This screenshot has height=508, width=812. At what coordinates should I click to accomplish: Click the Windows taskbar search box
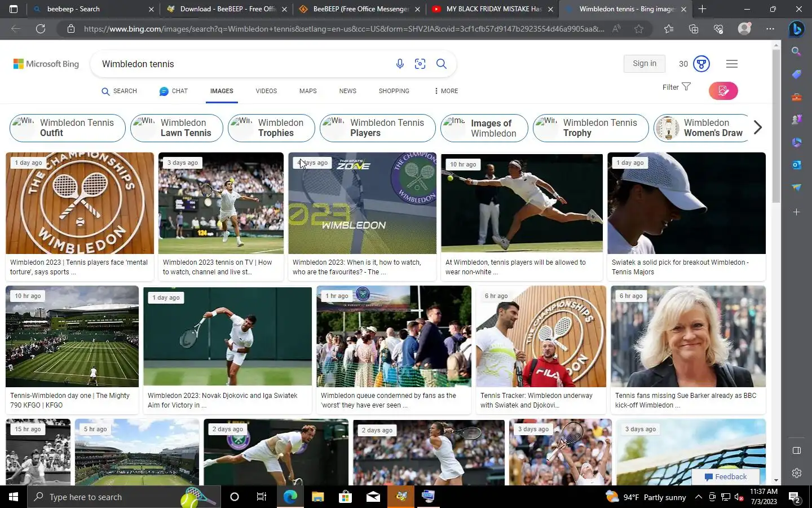pos(124,497)
